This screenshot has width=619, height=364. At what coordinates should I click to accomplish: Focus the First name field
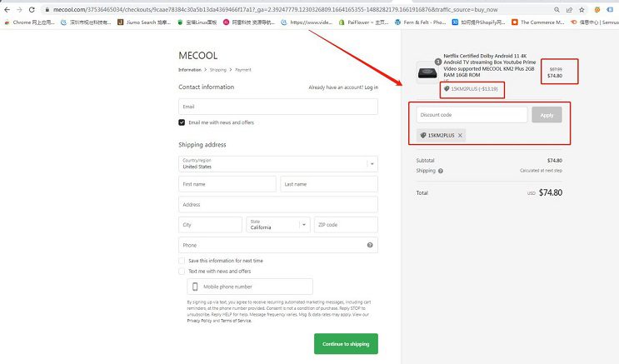coord(227,184)
